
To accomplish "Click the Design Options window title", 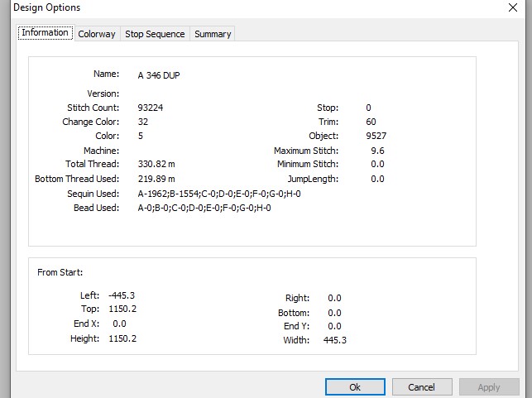I will pyautogui.click(x=47, y=7).
